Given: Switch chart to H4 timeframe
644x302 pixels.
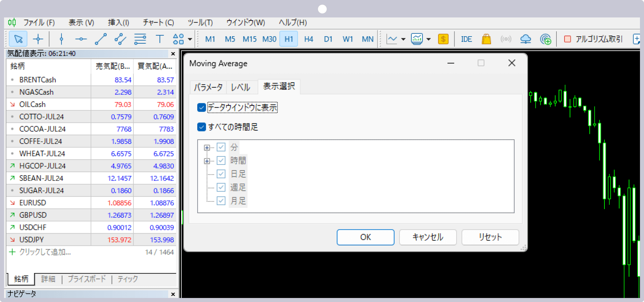Looking at the screenshot, I should click(x=309, y=39).
